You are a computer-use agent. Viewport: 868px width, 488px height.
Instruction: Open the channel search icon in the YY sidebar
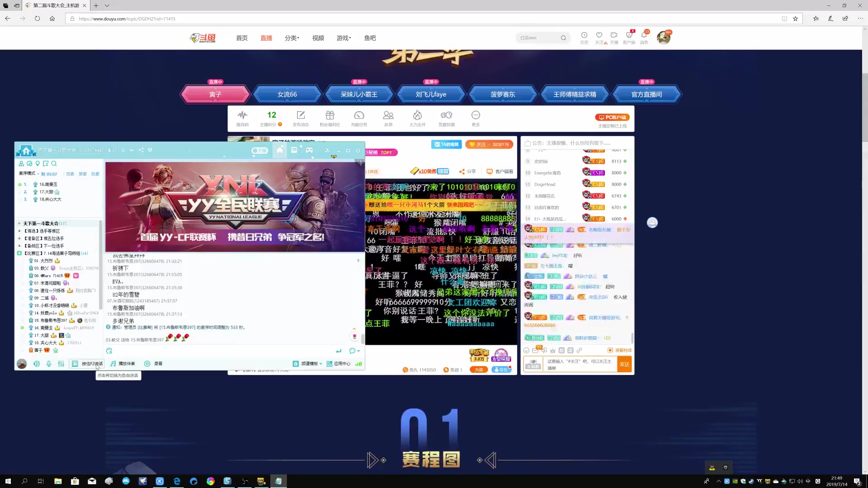pyautogui.click(x=54, y=164)
